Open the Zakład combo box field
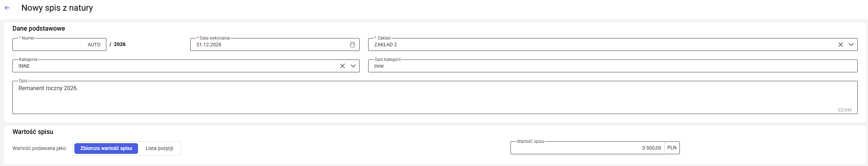Screen dimensions: 868x166 (613, 45)
